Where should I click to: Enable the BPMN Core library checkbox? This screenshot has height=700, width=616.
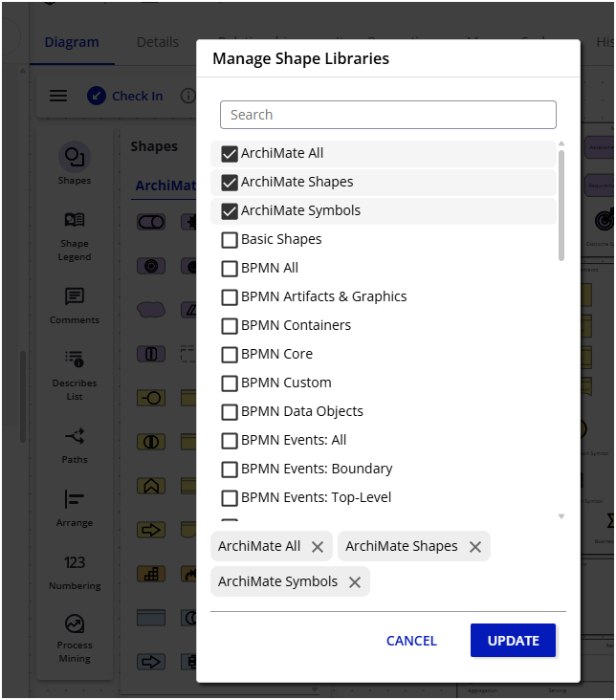click(230, 355)
